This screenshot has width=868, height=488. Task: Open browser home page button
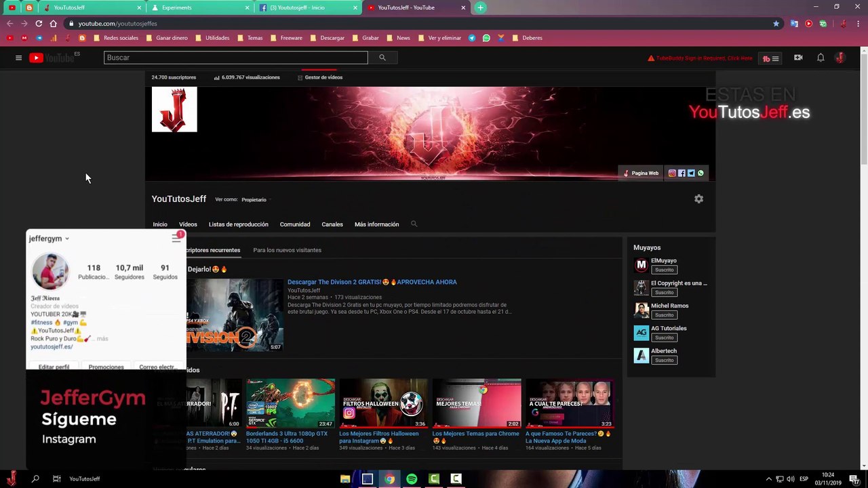pyautogui.click(x=54, y=23)
